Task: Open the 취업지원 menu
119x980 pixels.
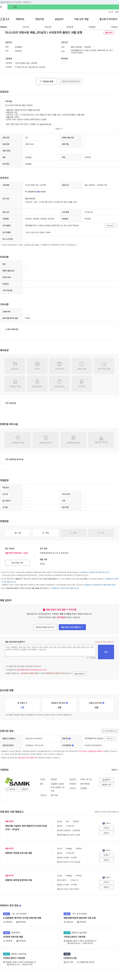Action: point(39,19)
